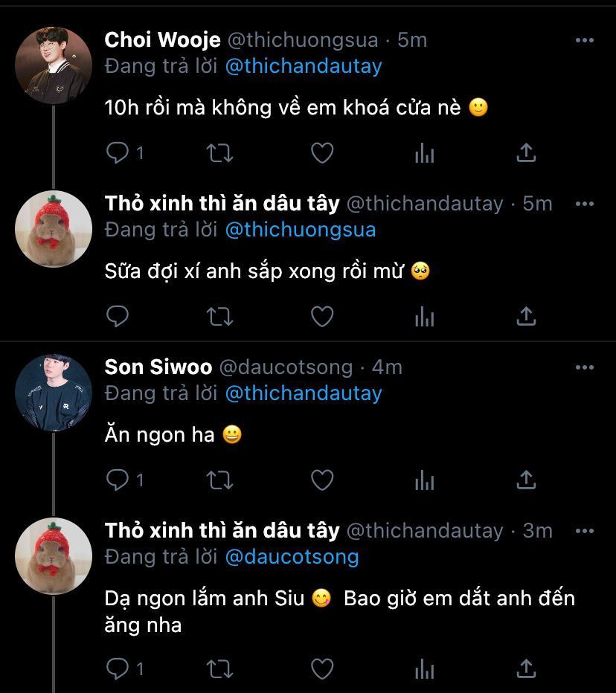The width and height of the screenshot is (616, 693).
Task: Like Son Siwoo's "Ăn ngon ha" tweet
Action: point(321,480)
